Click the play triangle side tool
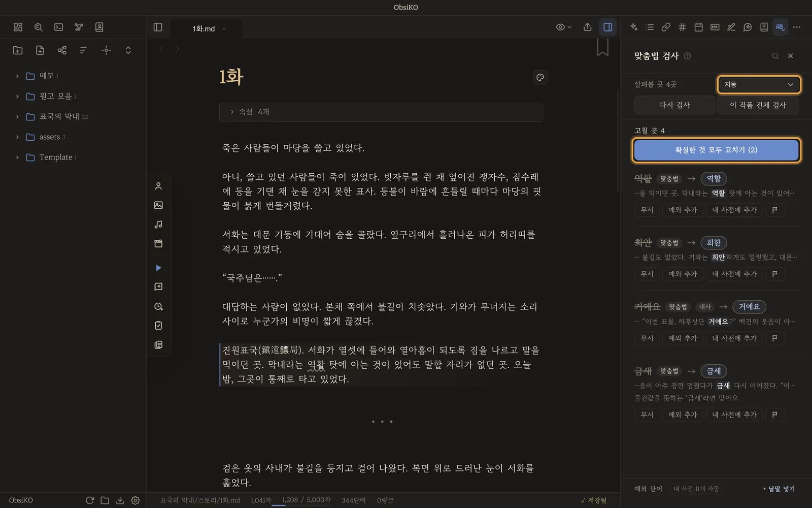 click(158, 268)
